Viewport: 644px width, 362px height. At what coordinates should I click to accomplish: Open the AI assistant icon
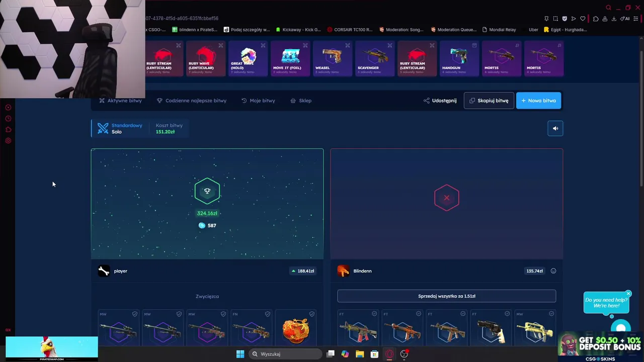(625, 19)
